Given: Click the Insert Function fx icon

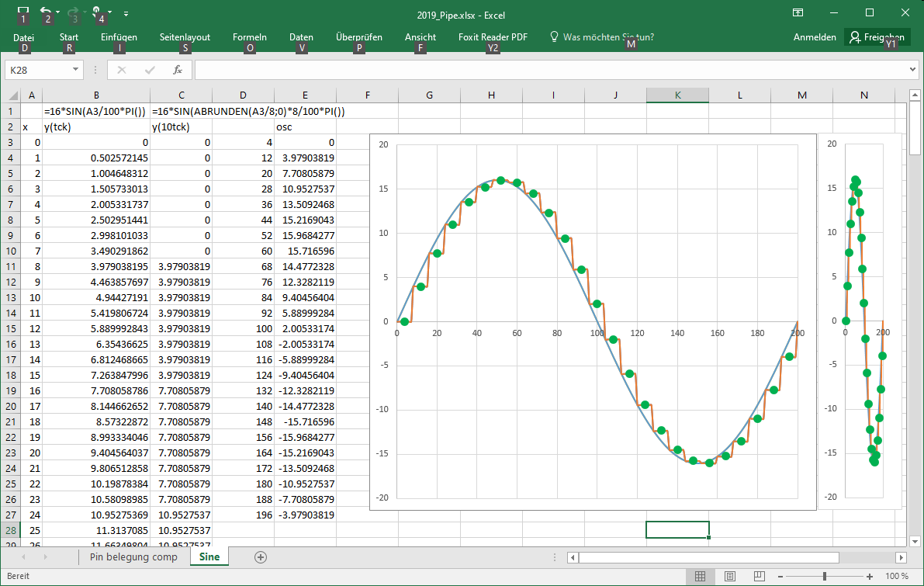Looking at the screenshot, I should click(x=177, y=70).
